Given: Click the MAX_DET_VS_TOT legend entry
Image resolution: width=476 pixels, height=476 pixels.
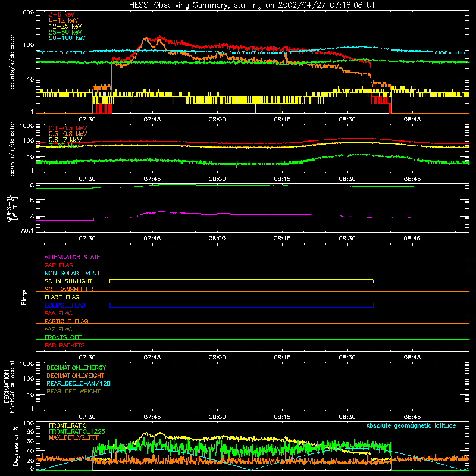Looking at the screenshot, I should click(74, 437).
